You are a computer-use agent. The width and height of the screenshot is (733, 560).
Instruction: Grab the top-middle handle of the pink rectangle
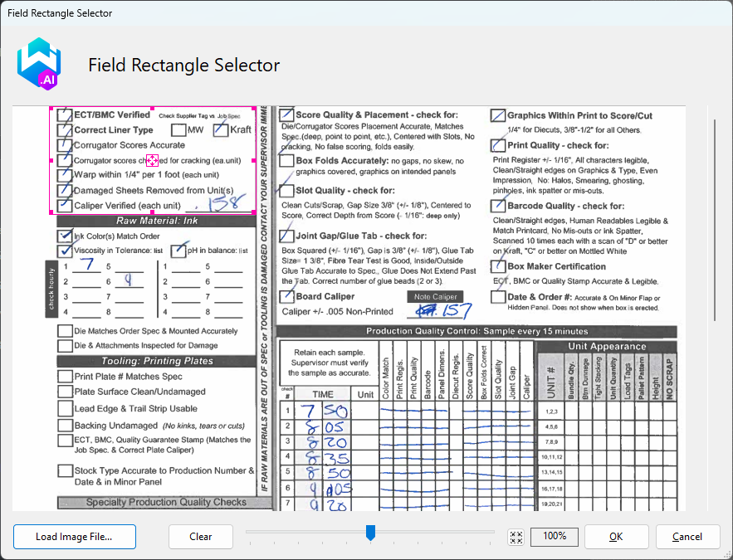click(153, 109)
